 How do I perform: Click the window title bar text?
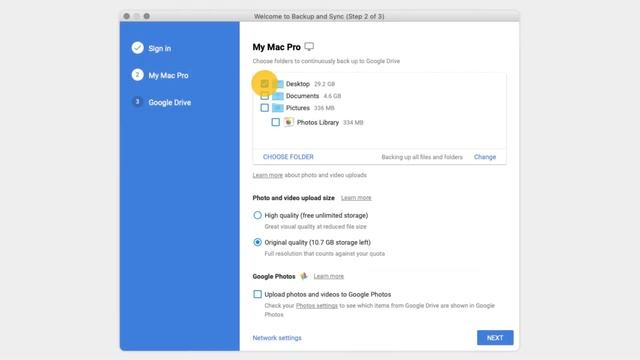click(x=319, y=16)
